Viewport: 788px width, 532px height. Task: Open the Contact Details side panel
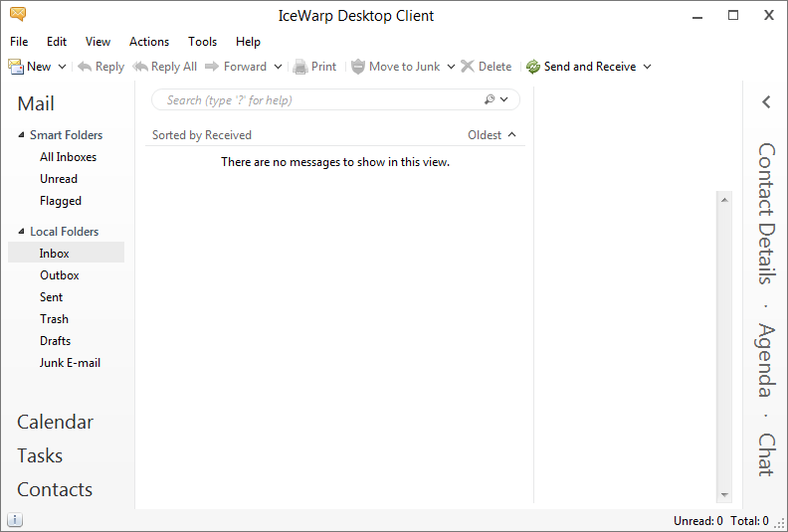click(766, 214)
